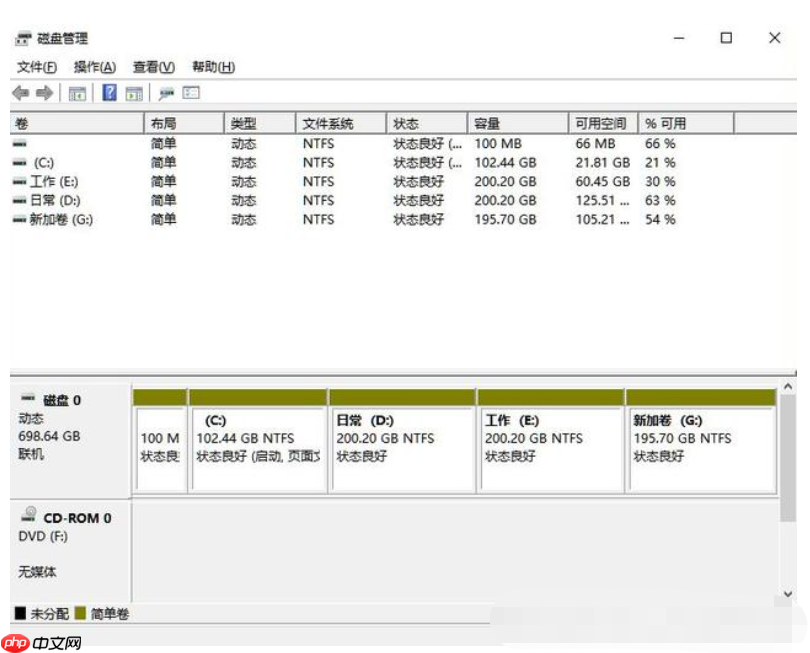810x653 pixels.
Task: Toggle the console tree pane icon
Action: pos(77,93)
